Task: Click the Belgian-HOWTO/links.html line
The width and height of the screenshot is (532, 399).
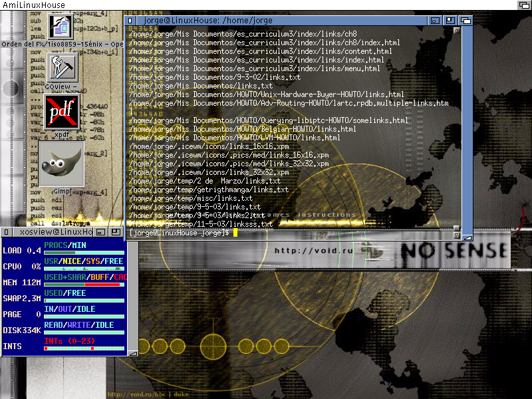Action: click(x=242, y=129)
